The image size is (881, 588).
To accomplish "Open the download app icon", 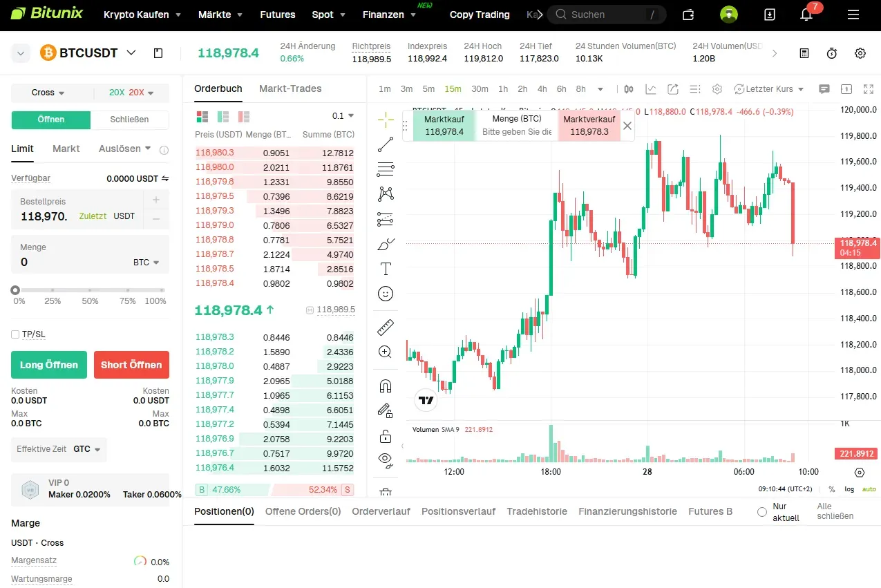I will 770,15.
